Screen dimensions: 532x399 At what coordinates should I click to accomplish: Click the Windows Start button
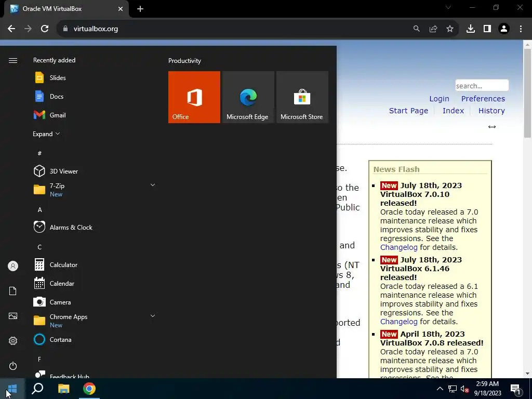[x=12, y=389]
